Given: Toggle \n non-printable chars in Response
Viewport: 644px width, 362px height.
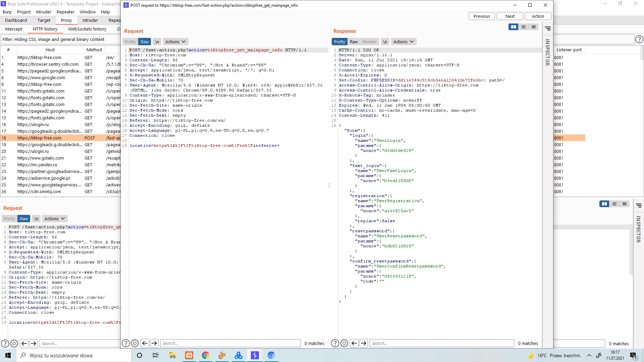Looking at the screenshot, I should (x=385, y=42).
